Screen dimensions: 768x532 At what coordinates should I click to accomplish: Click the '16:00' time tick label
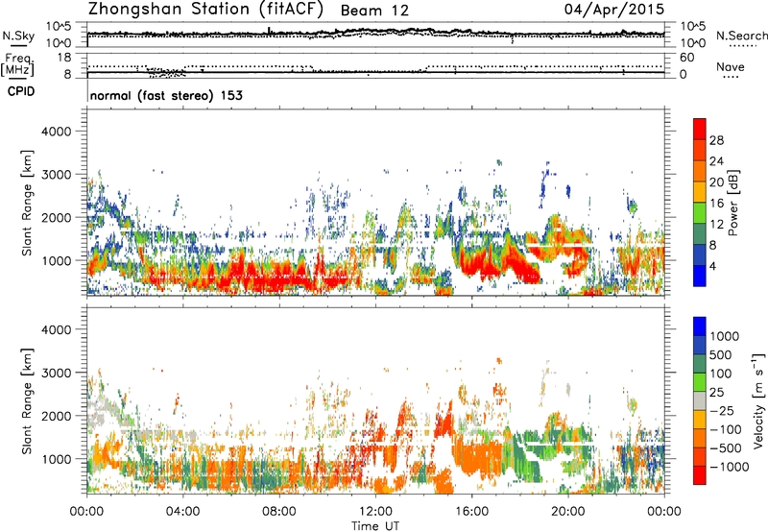point(471,512)
